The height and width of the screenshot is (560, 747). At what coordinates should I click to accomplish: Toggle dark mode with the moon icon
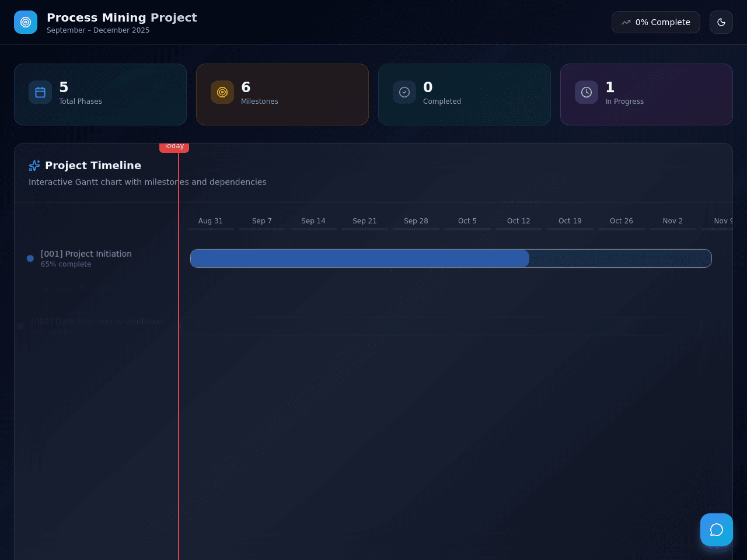coord(721,22)
